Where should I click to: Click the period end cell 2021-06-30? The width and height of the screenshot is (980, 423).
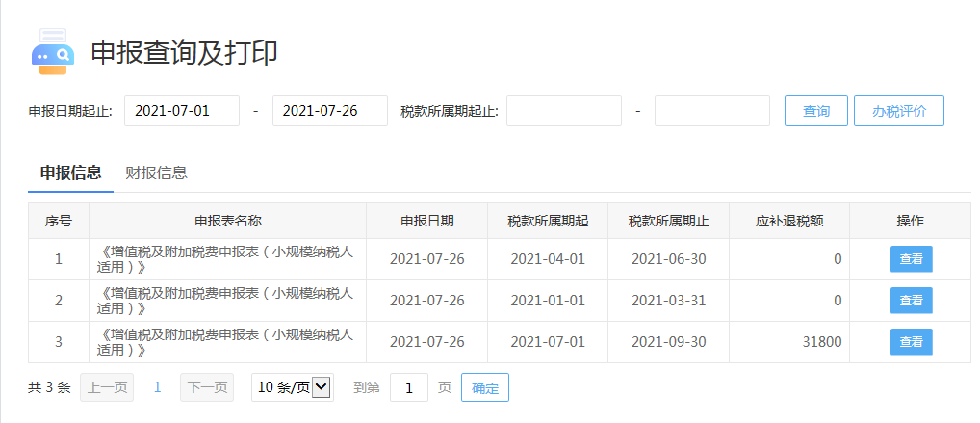click(668, 259)
